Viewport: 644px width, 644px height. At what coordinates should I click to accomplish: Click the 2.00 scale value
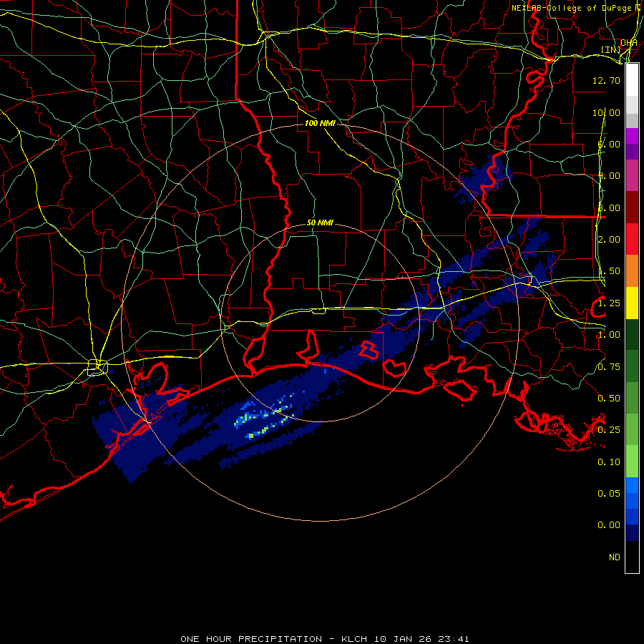tap(609, 240)
